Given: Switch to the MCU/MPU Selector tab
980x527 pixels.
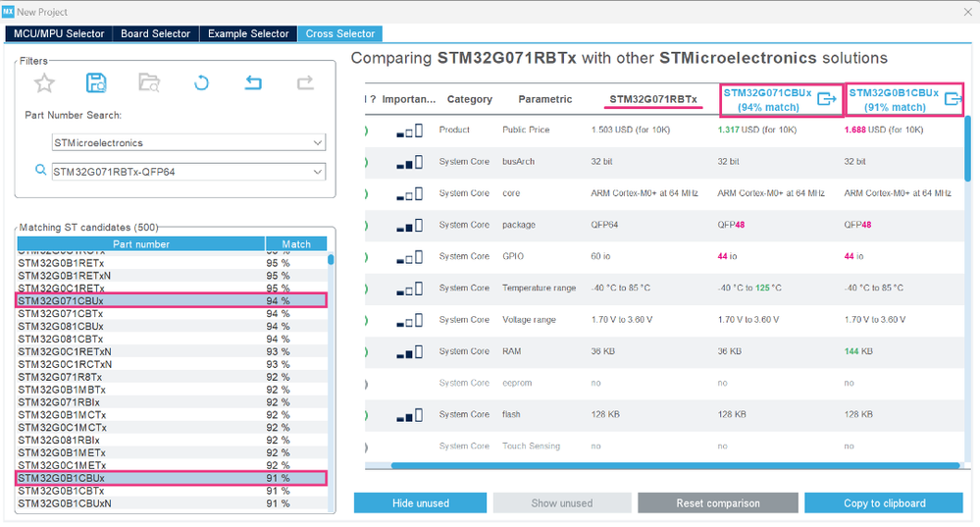Looking at the screenshot, I should pyautogui.click(x=59, y=33).
